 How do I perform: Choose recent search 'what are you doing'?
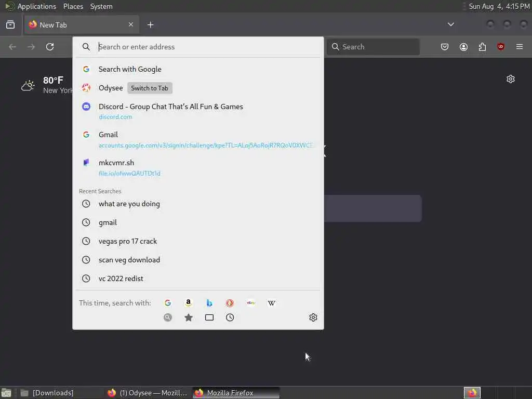point(198,204)
